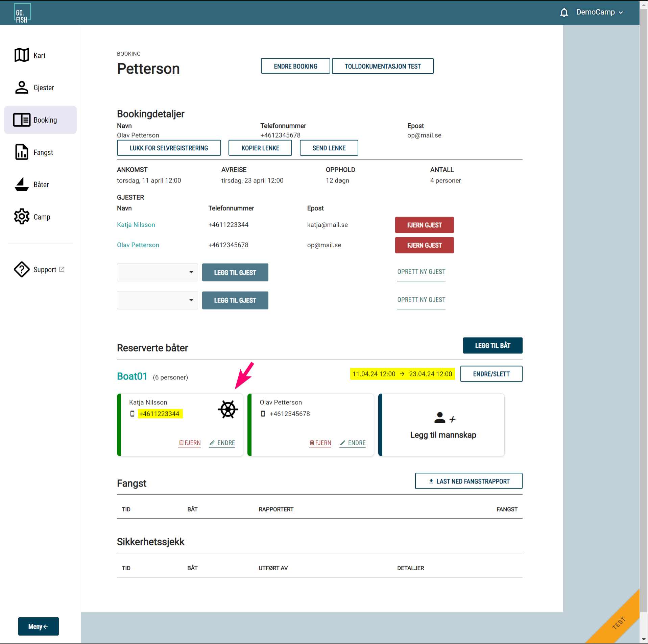Click the phone icon on Olav Petterson's card
Screen dimensions: 648x644
(x=263, y=414)
